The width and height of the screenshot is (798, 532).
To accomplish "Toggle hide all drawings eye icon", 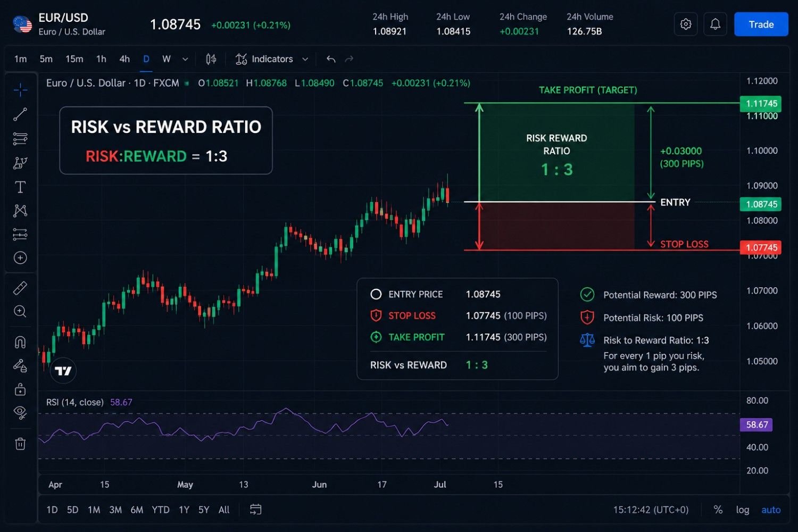I will pos(20,413).
